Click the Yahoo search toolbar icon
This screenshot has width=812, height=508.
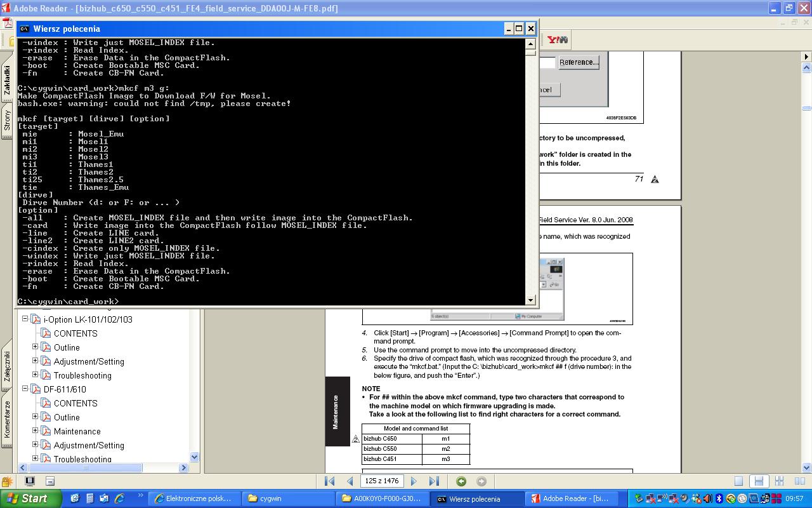[558, 40]
